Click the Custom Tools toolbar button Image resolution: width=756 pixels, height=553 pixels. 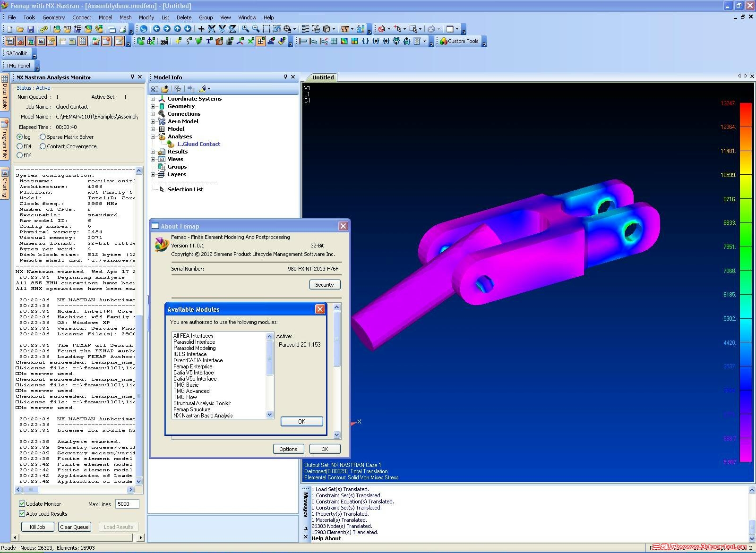pos(459,41)
